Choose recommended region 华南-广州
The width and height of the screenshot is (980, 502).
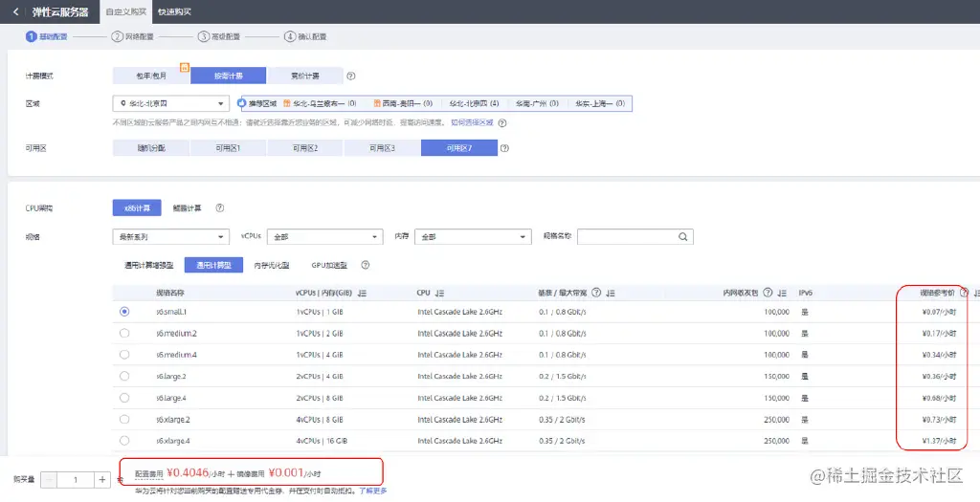537,103
